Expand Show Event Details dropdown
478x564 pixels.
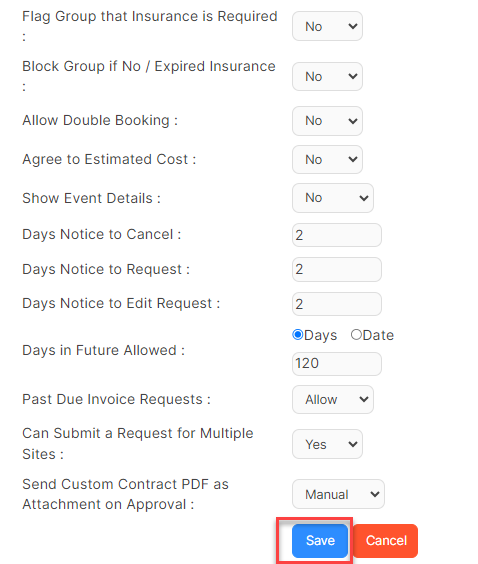333,198
